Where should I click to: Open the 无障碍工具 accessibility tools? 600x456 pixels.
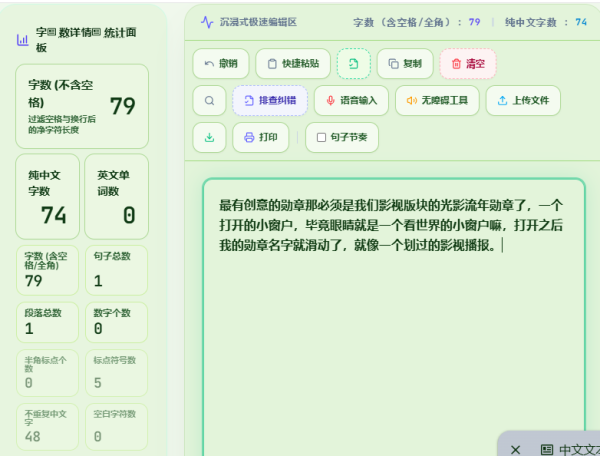tap(437, 101)
